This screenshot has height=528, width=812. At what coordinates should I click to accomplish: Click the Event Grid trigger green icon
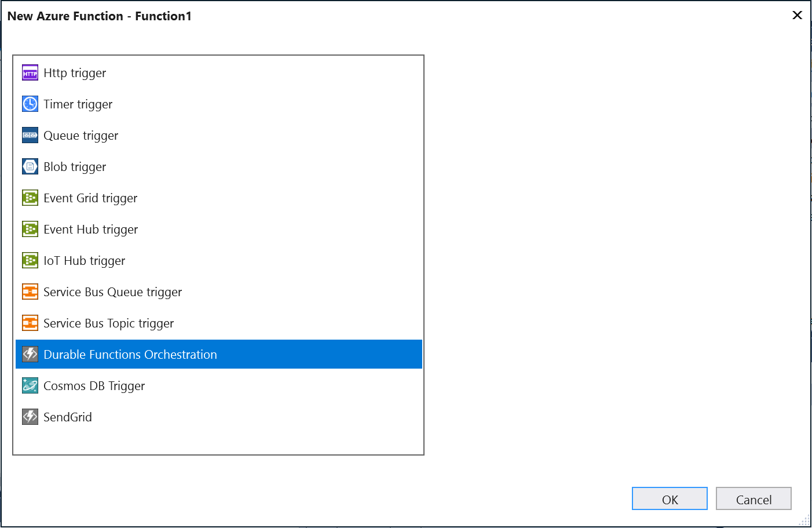click(30, 198)
